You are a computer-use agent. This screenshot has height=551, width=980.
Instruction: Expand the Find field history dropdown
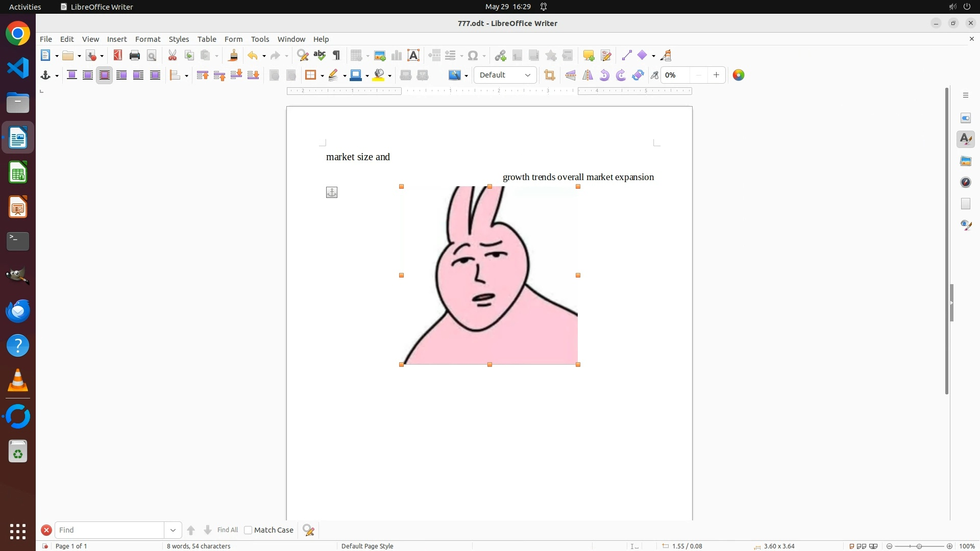[173, 530]
